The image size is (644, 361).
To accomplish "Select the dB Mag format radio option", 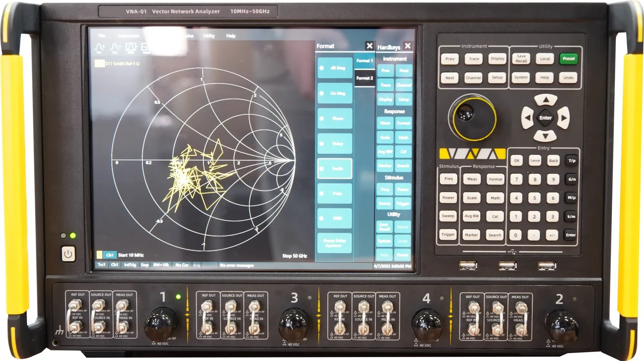I will [x=335, y=68].
